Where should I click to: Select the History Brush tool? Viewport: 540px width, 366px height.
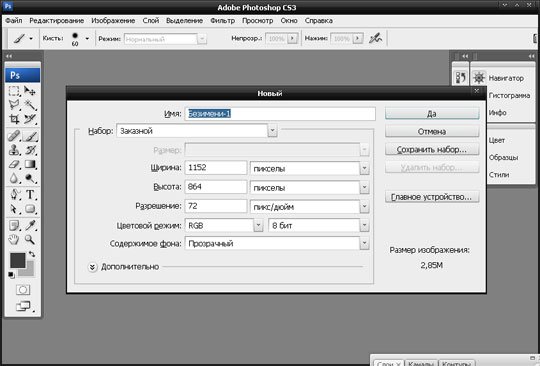pos(30,150)
